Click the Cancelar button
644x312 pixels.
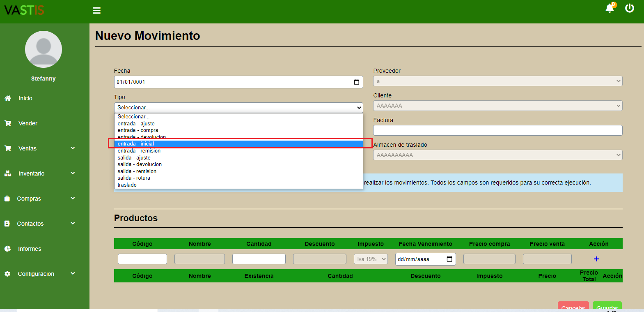tap(573, 306)
